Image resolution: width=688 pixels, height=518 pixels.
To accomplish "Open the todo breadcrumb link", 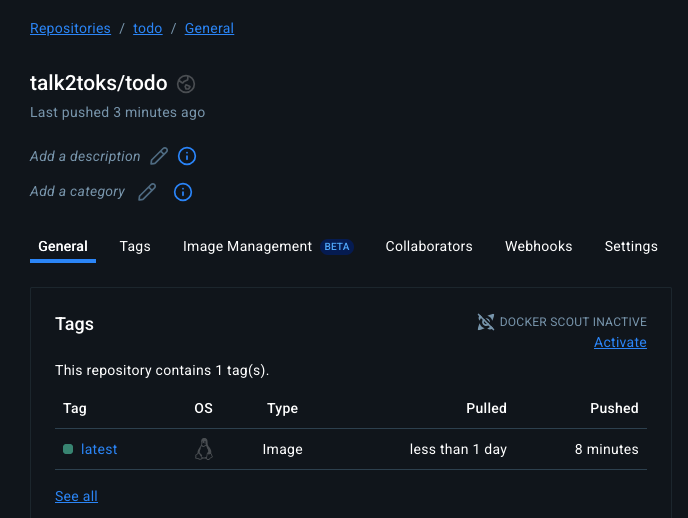I will point(148,29).
